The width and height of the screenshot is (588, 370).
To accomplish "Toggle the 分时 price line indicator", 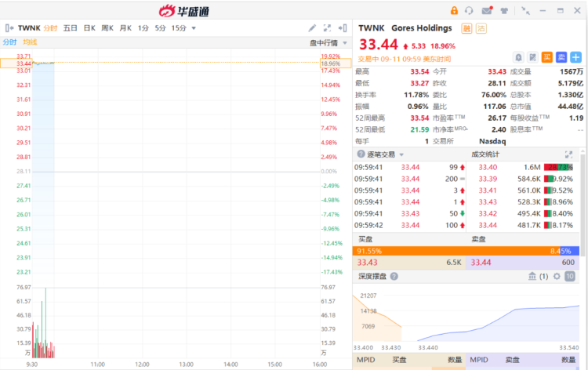I will [x=9, y=42].
